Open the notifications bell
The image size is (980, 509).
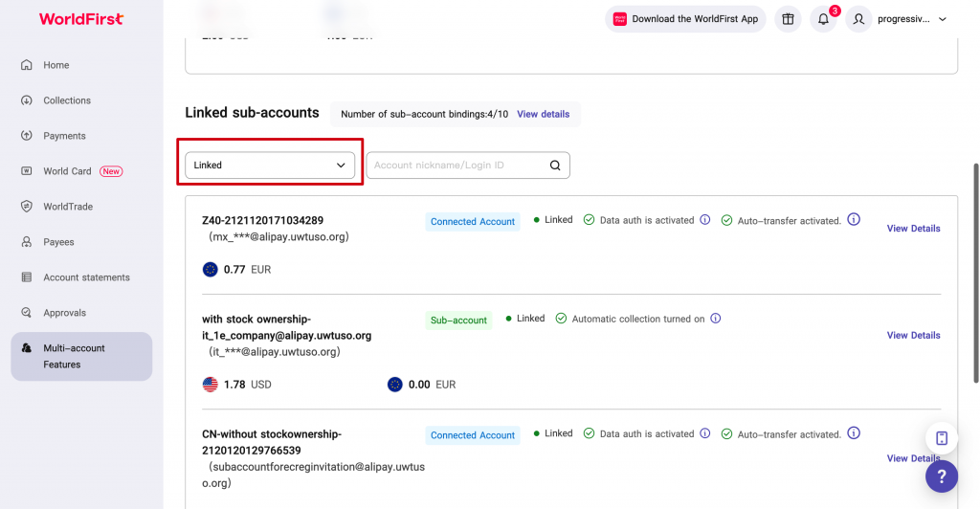823,19
